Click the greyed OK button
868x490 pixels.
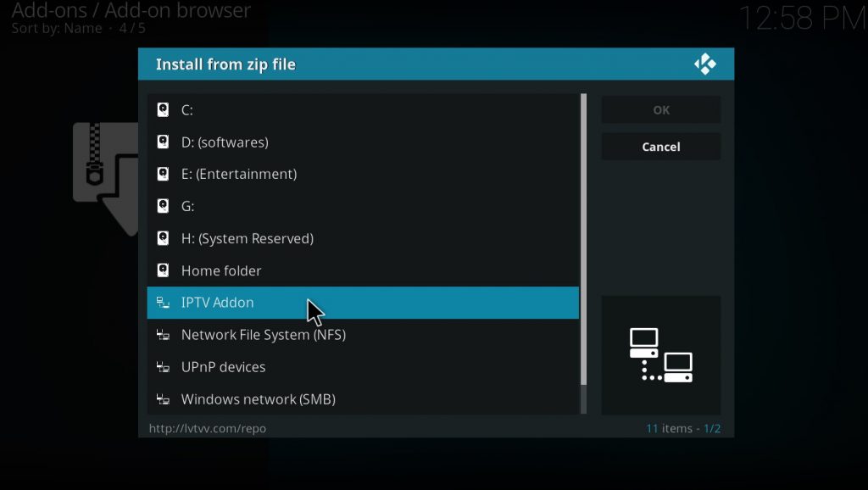(x=661, y=109)
